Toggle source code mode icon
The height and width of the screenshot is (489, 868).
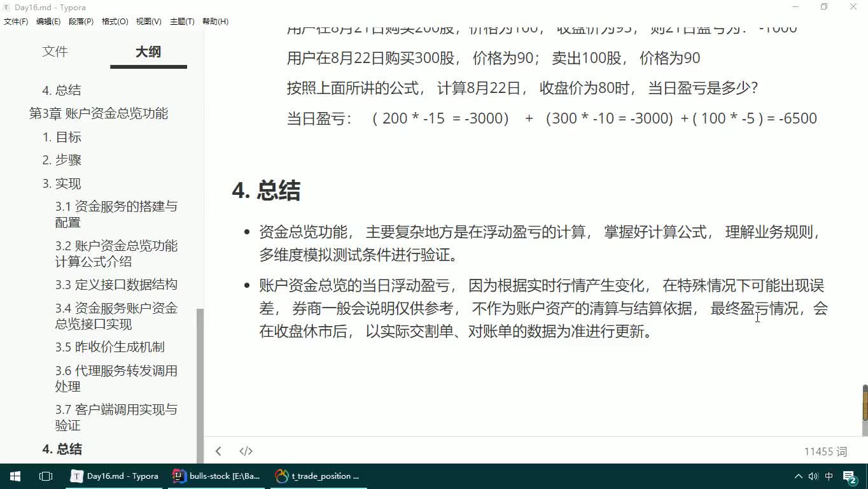[246, 451]
